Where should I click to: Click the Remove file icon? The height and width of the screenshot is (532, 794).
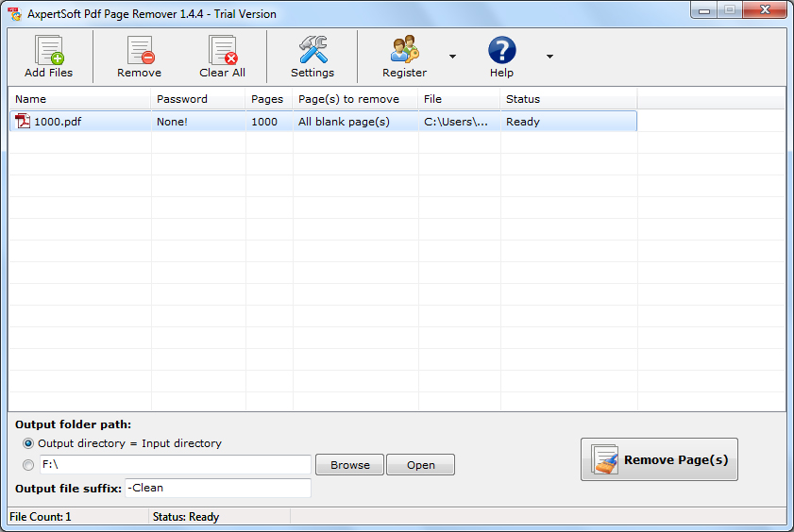[140, 50]
